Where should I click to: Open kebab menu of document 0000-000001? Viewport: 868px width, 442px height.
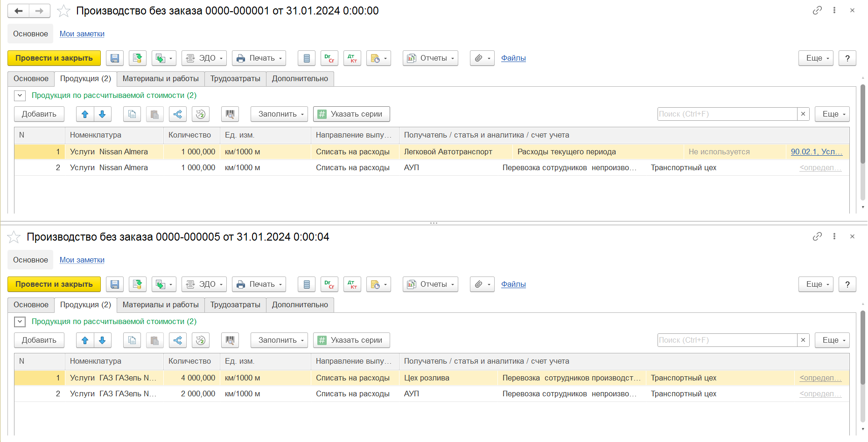[834, 10]
